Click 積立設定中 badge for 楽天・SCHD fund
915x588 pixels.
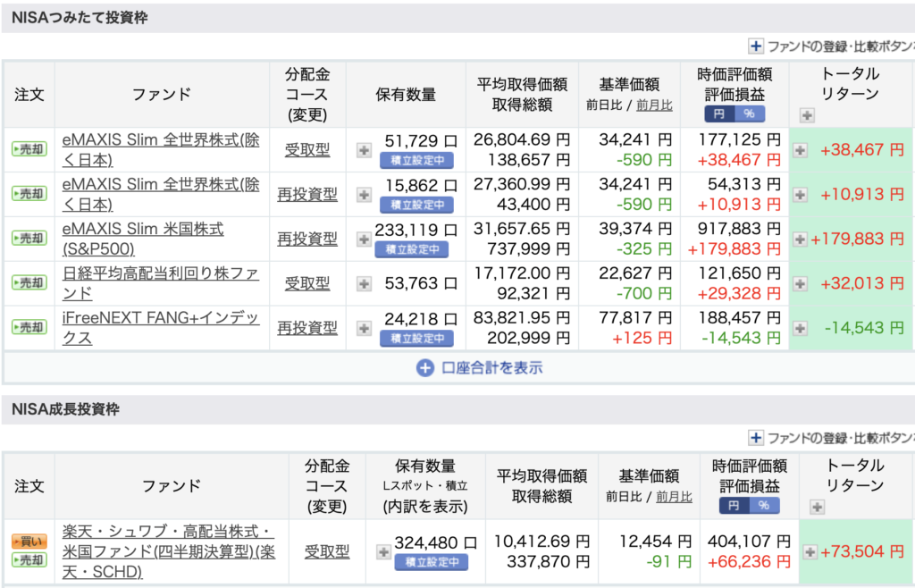pos(432,562)
